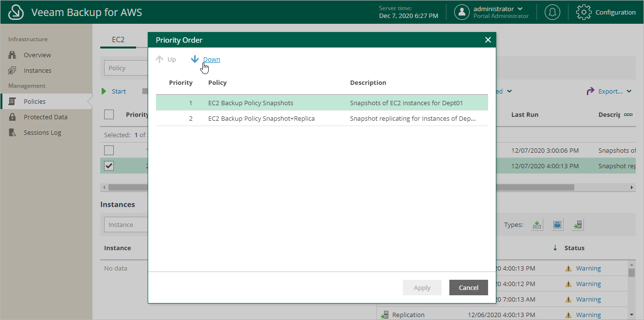This screenshot has width=644, height=320.
Task: Toggle the third Types filter icon showing a server
Action: pyautogui.click(x=578, y=224)
